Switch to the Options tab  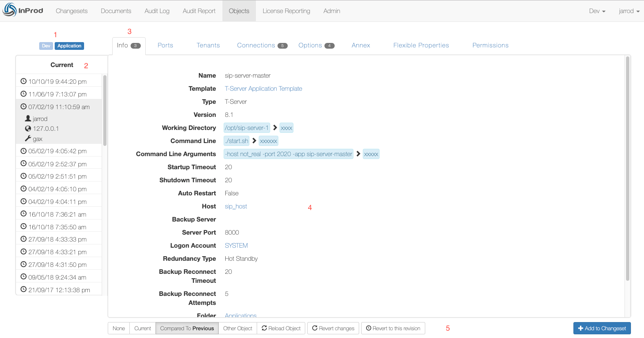[x=316, y=45]
